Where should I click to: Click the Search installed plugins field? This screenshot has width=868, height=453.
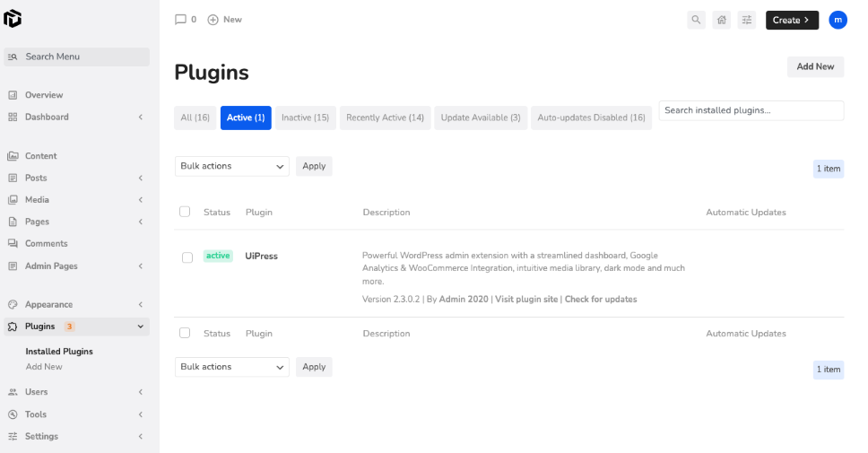point(751,110)
